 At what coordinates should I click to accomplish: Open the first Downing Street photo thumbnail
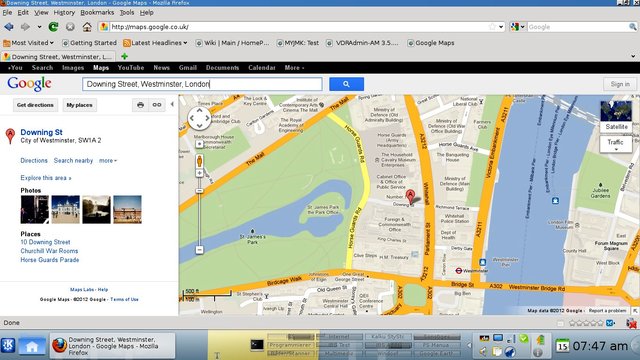click(x=35, y=209)
